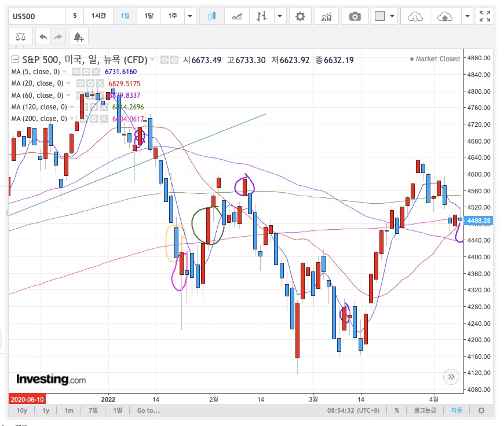Image resolution: width=504 pixels, height=426 pixels.
Task: Click the MA 5 value 6731.6160
Action: (121, 72)
